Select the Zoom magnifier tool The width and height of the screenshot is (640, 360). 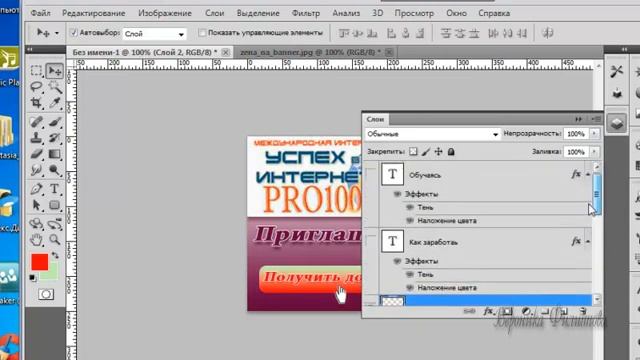pos(54,240)
